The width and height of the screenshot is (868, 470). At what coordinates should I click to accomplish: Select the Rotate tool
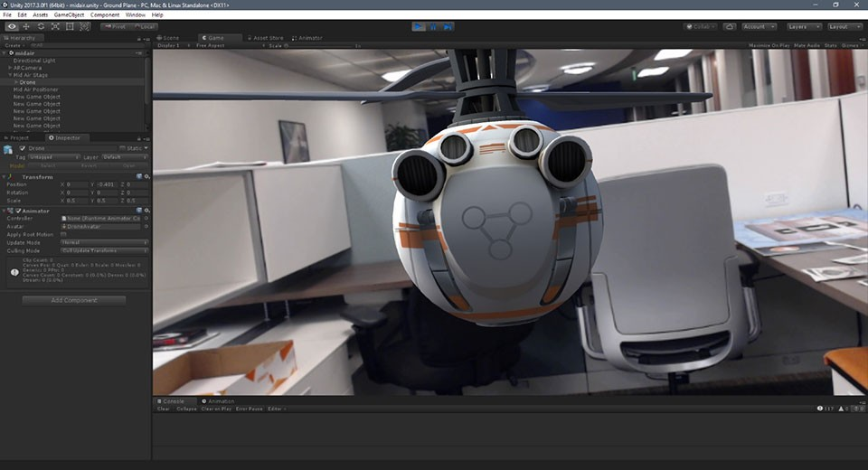click(41, 26)
